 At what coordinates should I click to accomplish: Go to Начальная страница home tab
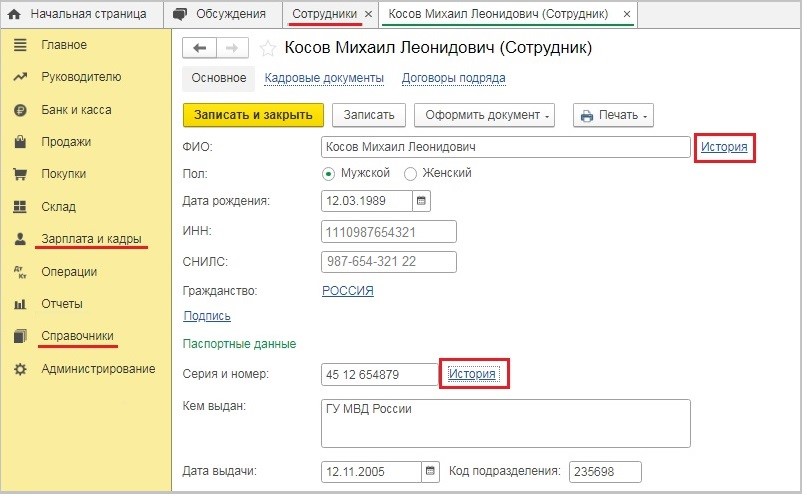[78, 14]
